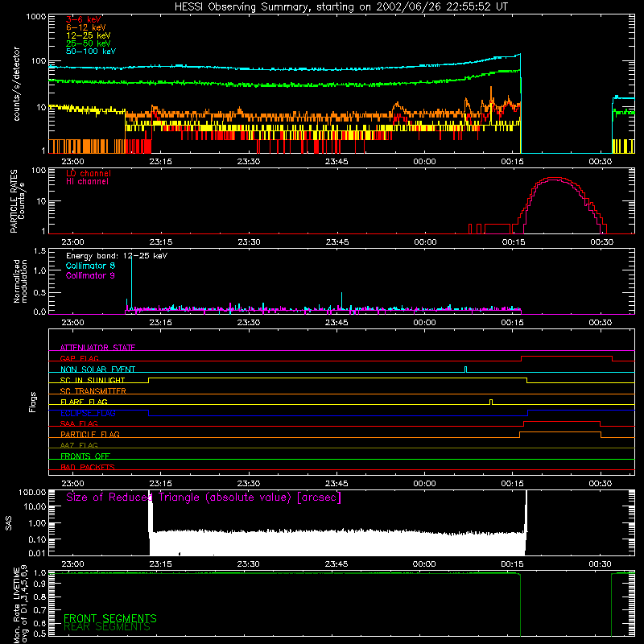Click the 23:00 tick label under modulation panel
The width and height of the screenshot is (644, 644).
tap(72, 323)
